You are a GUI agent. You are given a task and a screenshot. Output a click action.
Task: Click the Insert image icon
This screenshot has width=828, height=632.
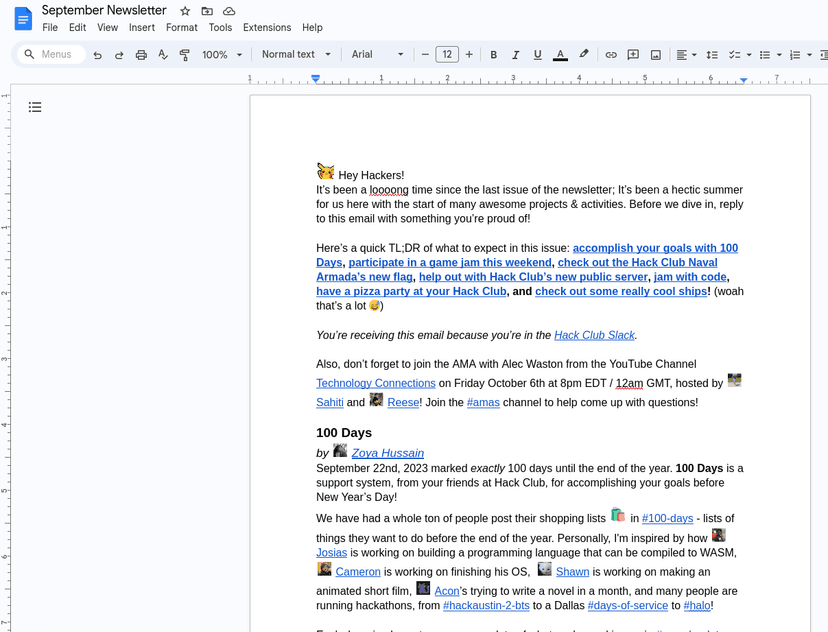[656, 55]
